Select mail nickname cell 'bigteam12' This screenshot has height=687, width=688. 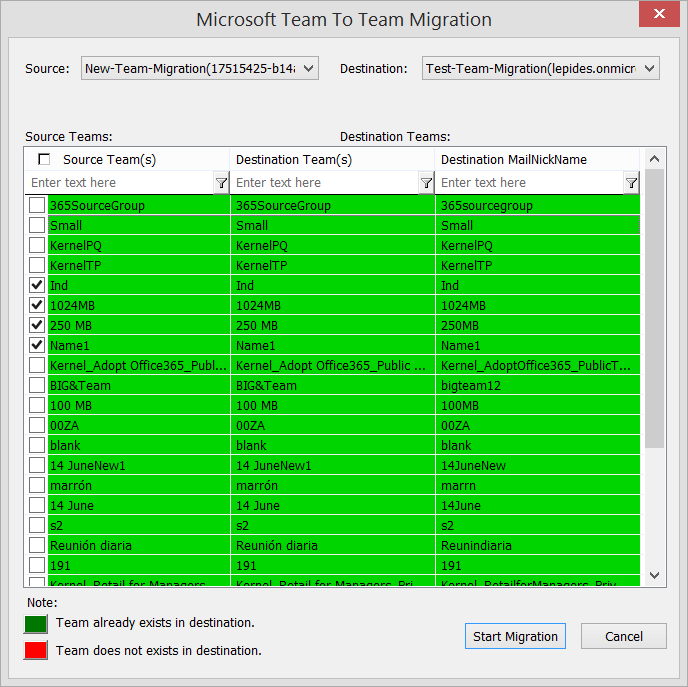click(x=538, y=385)
